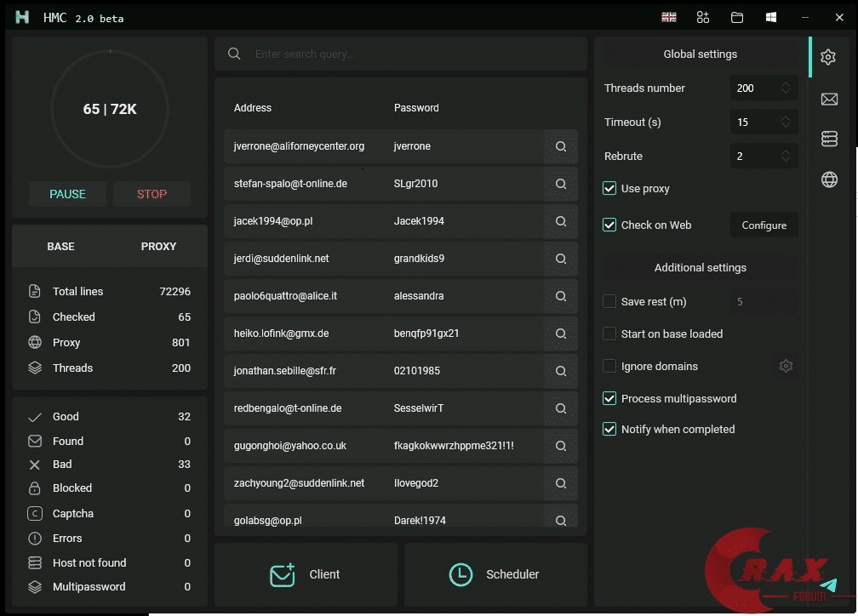Adjust the Threads number spinner arrows
The image size is (858, 616).
tap(785, 88)
